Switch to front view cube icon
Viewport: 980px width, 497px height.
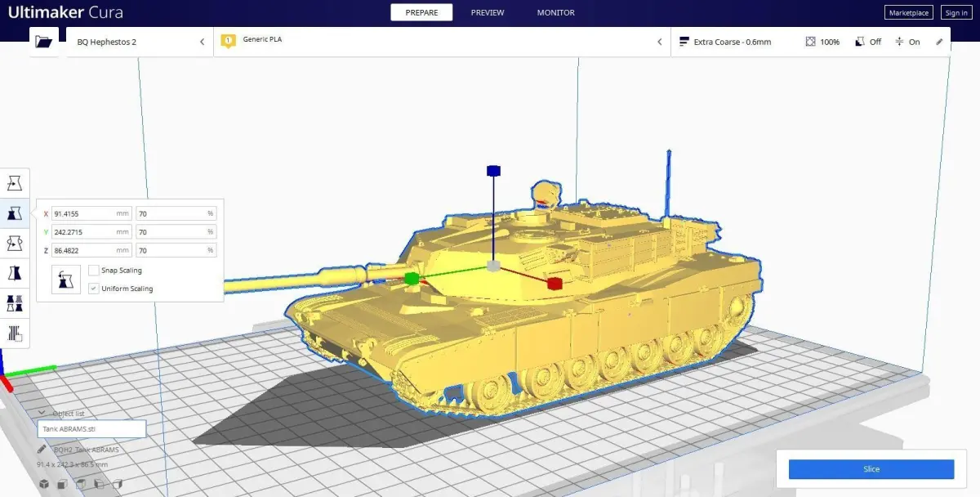62,484
